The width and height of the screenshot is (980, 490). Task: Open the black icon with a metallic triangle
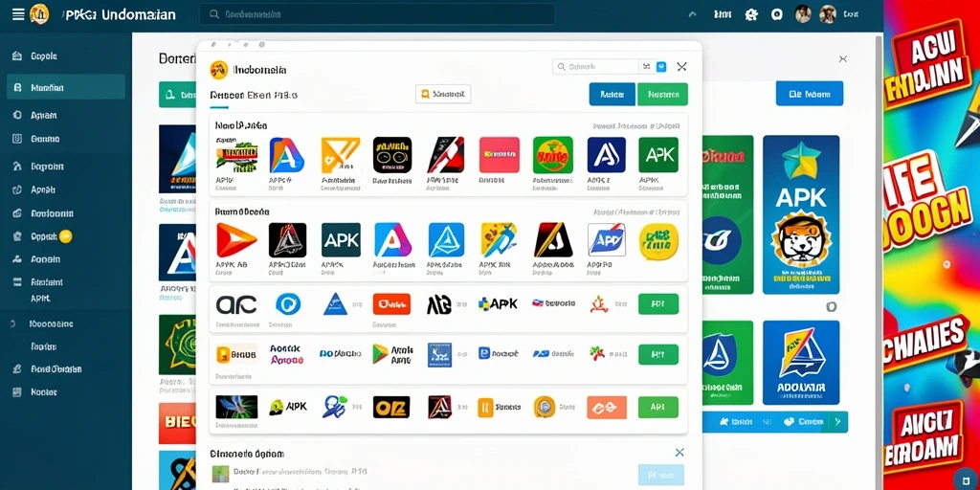point(287,240)
